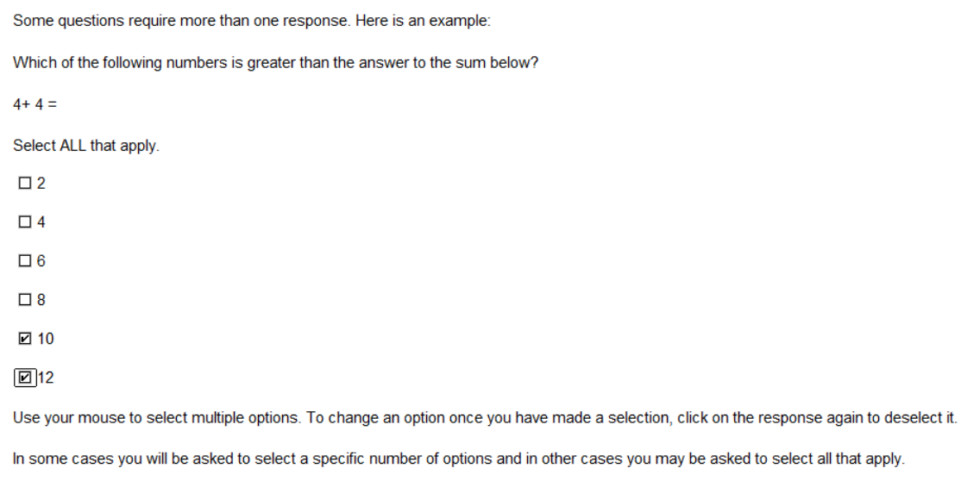Click the label text 10
Viewport: 980px width, 487px height.
(46, 339)
